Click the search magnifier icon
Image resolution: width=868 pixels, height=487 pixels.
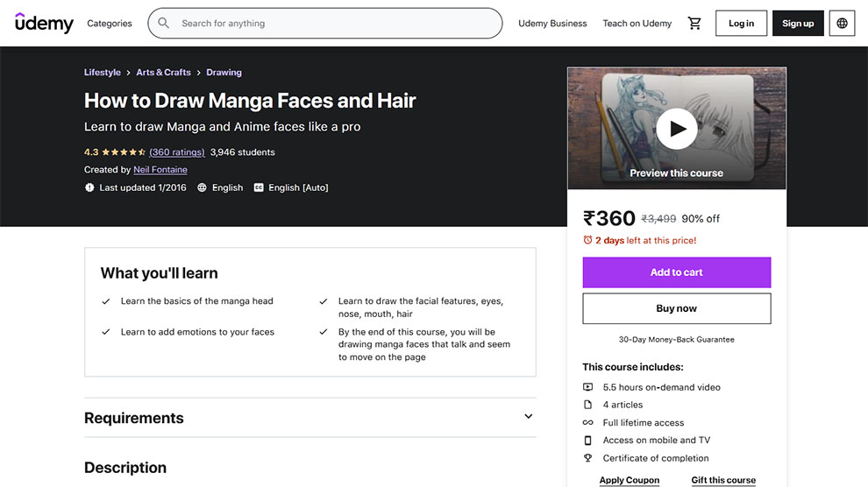[163, 24]
